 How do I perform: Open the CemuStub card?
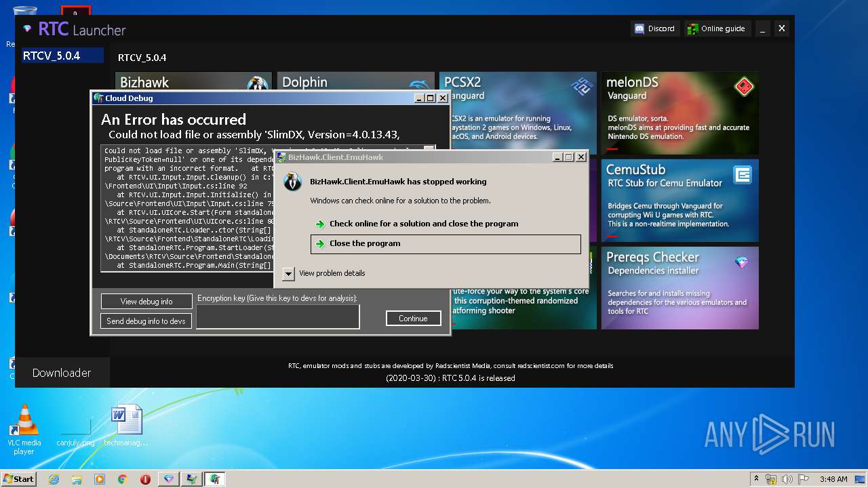[680, 201]
